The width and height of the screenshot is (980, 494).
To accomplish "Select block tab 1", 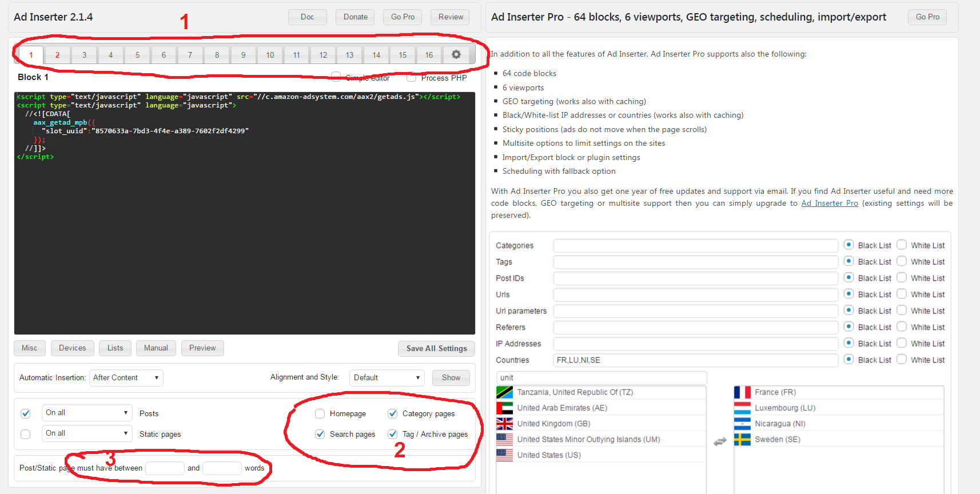I will click(x=31, y=55).
